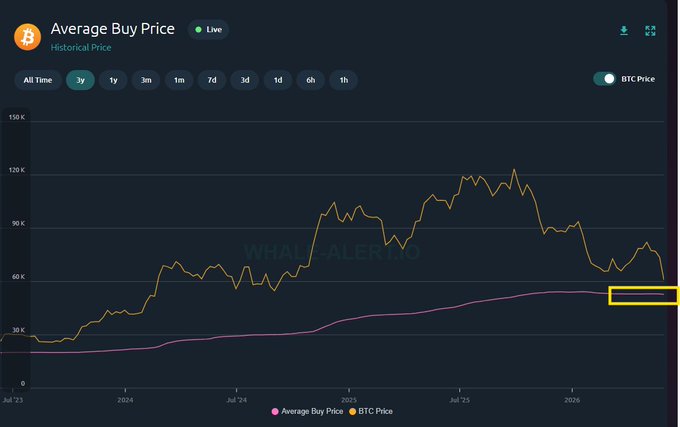Click the Jul '23 axis label
The image size is (680, 427).
[x=13, y=400]
